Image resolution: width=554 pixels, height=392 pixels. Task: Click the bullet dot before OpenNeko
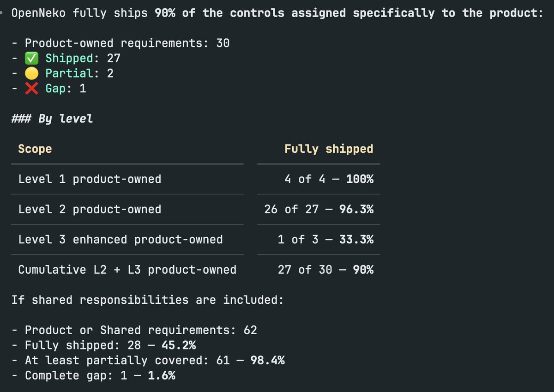click(x=2, y=13)
